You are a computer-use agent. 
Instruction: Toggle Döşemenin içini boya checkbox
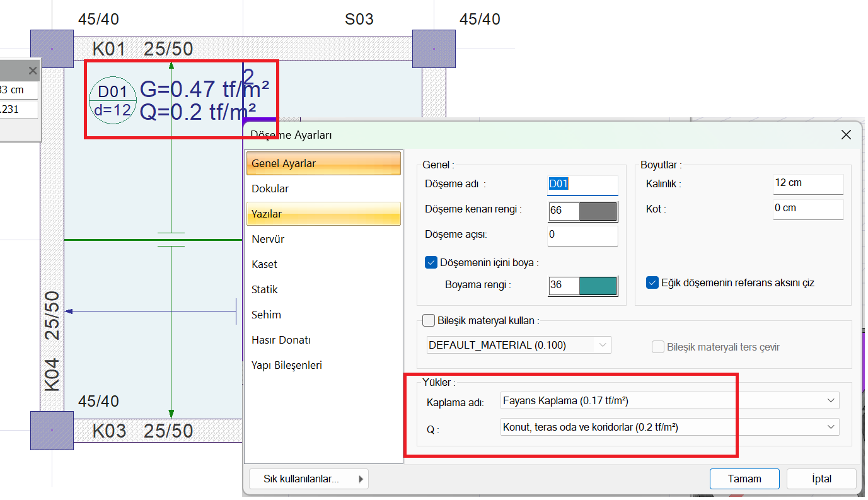[431, 262]
